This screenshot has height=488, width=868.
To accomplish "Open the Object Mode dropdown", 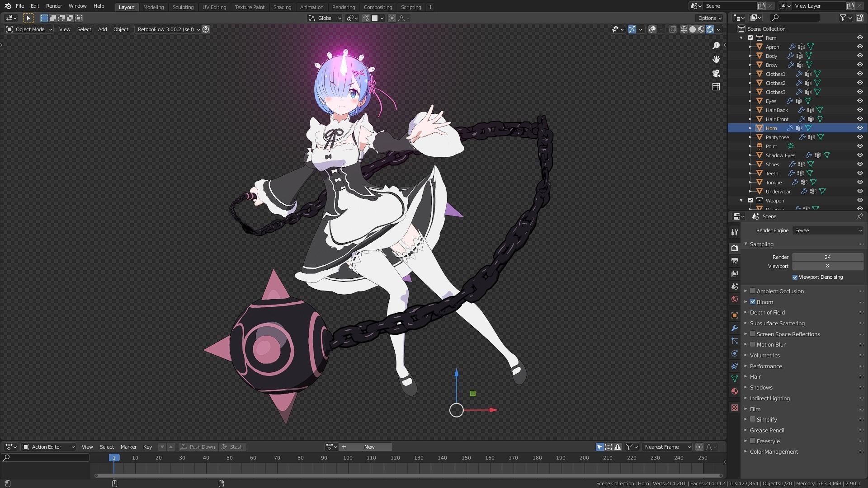I will (x=29, y=29).
